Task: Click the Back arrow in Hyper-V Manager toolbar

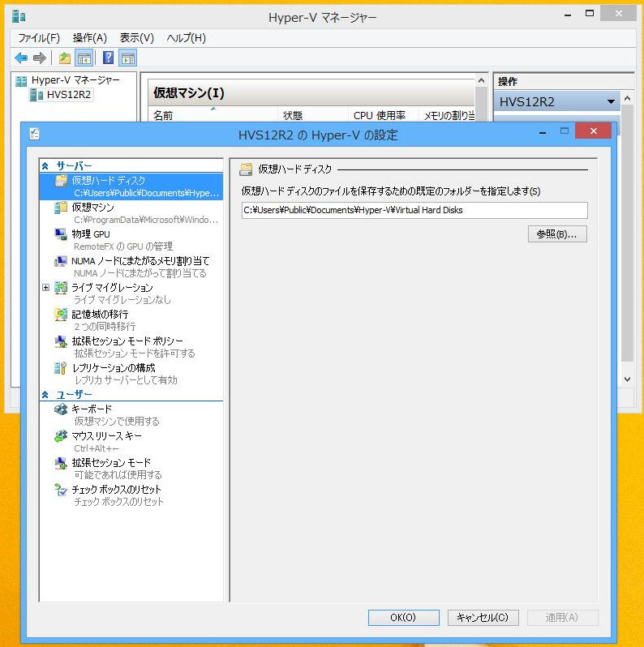Action: point(21,58)
